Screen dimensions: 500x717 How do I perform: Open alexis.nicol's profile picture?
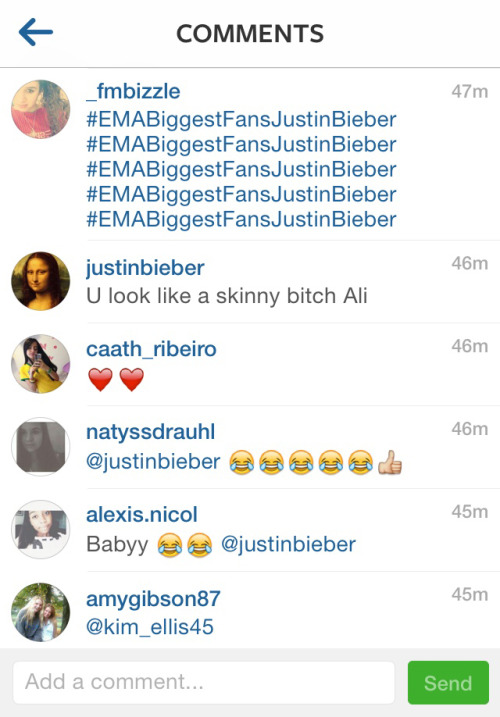[41, 529]
